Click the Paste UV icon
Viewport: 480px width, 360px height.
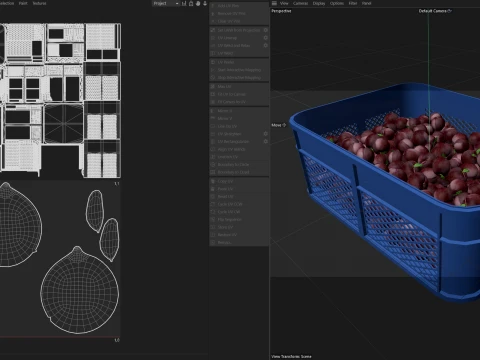pyautogui.click(x=213, y=189)
